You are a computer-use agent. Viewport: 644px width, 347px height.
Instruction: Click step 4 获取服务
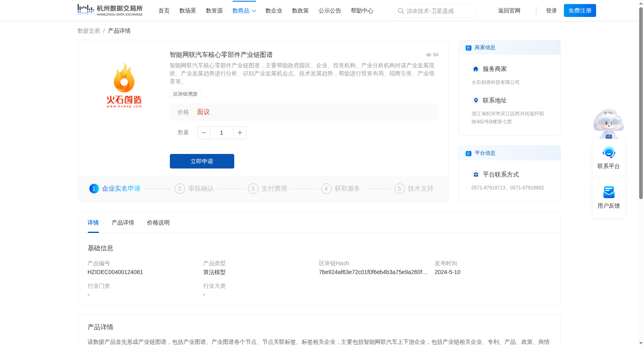pos(341,189)
